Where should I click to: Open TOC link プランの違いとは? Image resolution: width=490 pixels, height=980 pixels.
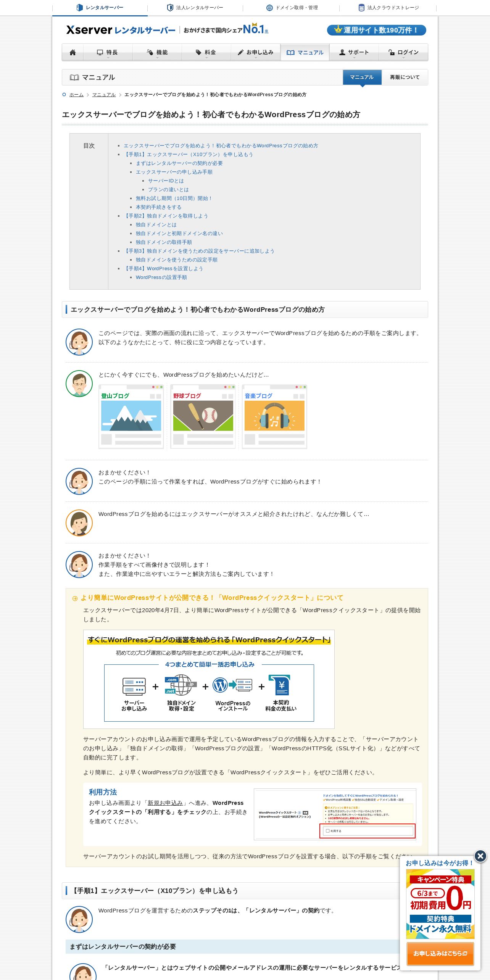click(168, 190)
